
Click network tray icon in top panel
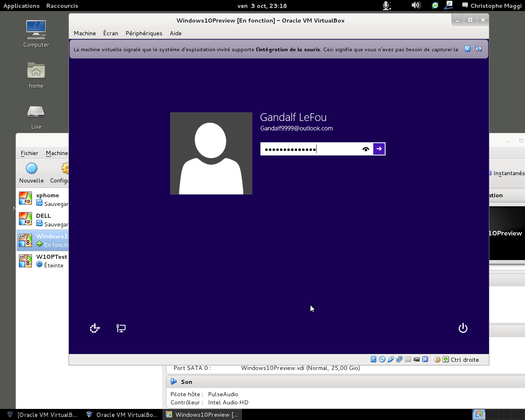pyautogui.click(x=449, y=5)
